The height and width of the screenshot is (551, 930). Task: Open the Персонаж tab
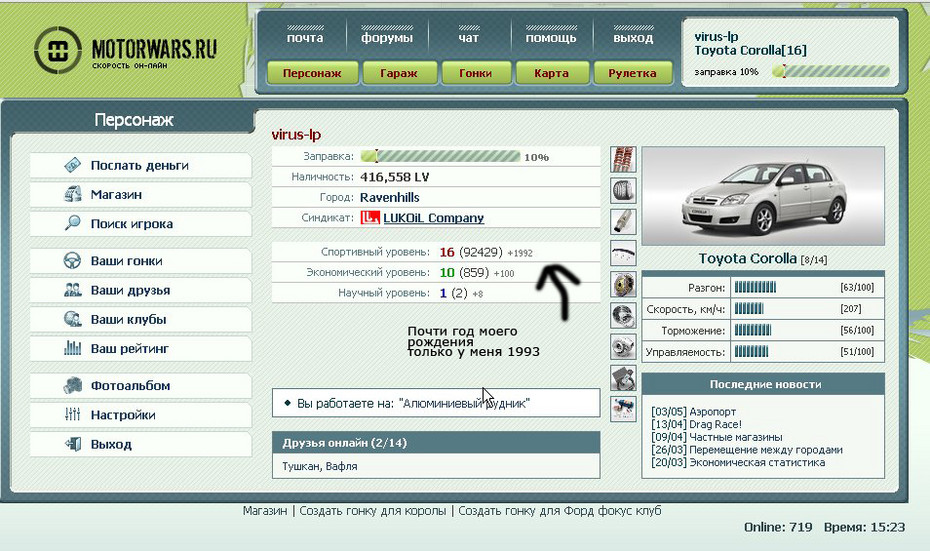tap(312, 73)
